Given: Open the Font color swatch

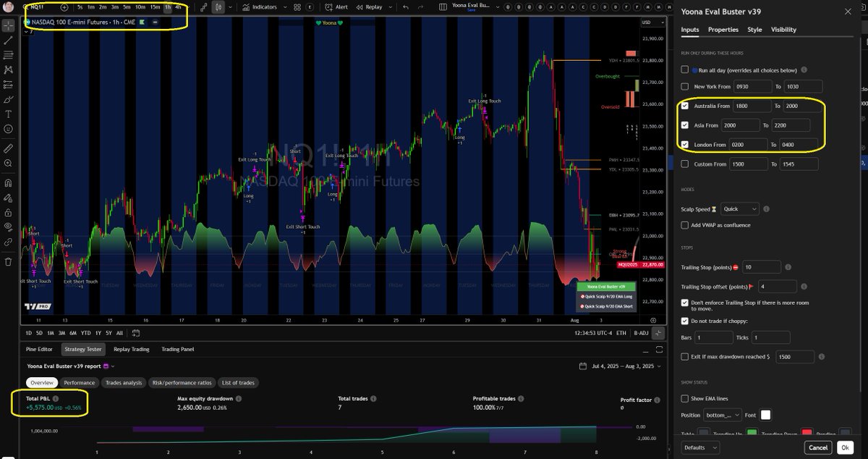Looking at the screenshot, I should pos(765,415).
